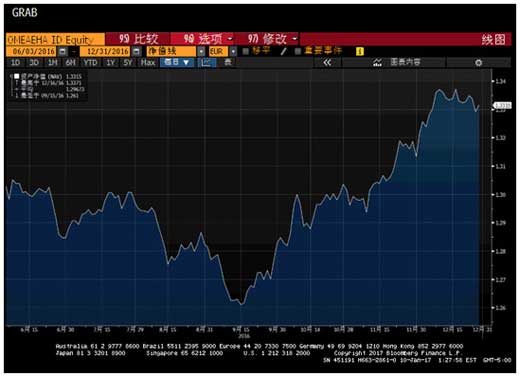Select the pencil annotation tool icon
This screenshot has height=376, width=520.
pos(284,51)
